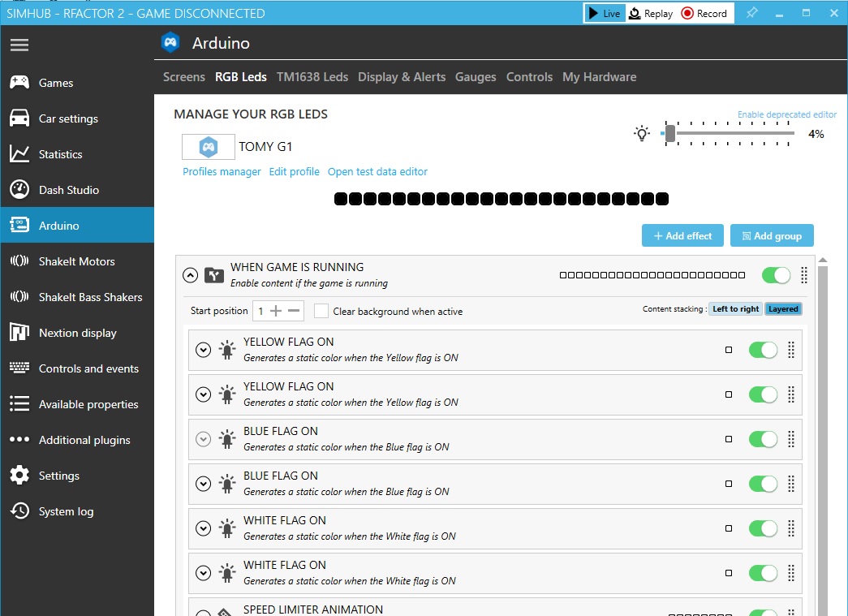Screen dimensions: 848x616
Task: Click the ShakeIt Motors vibration icon
Action: (x=19, y=261)
